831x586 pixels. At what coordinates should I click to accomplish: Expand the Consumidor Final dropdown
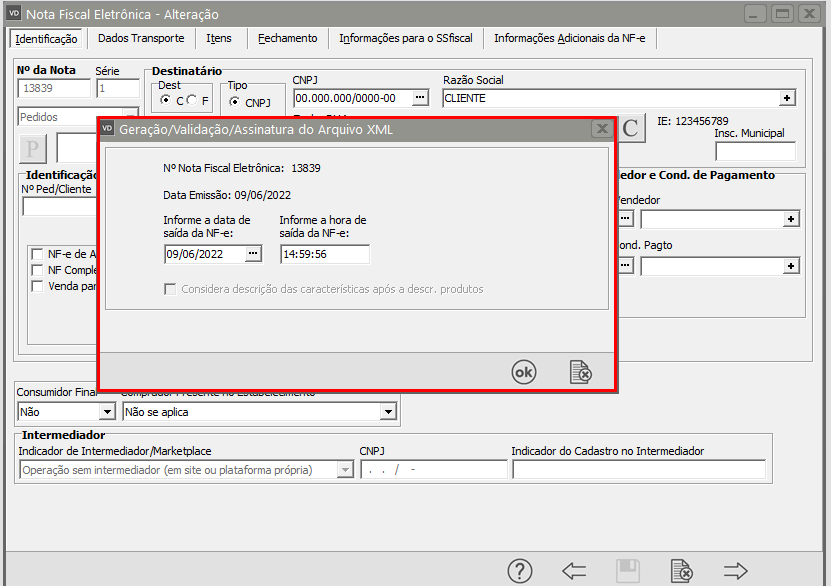(107, 411)
